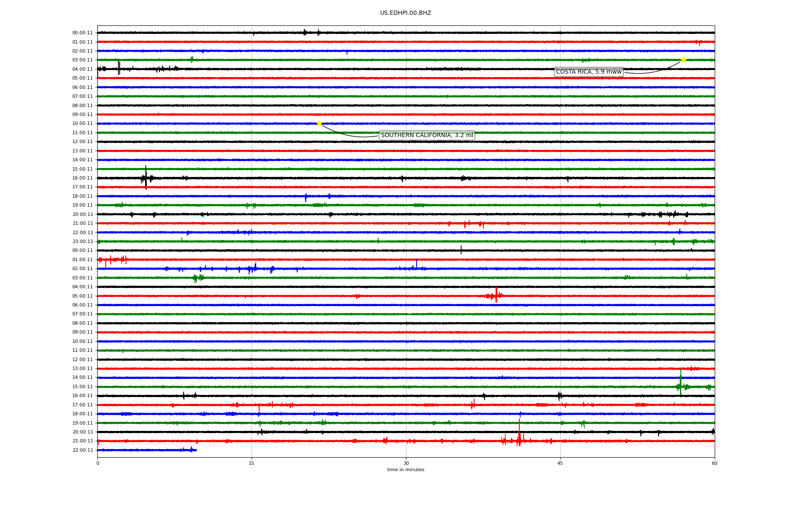
Task: Click the last 22:00:11 row label
Action: [82, 450]
